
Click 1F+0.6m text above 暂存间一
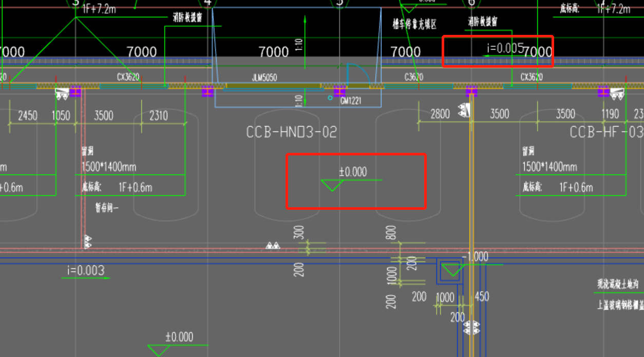pos(136,188)
